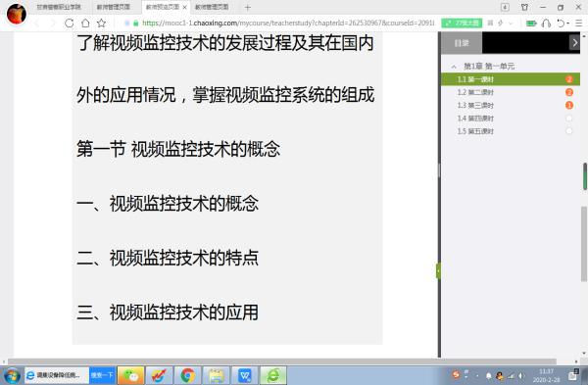Viewport: 588px width, 385px height.
Task: Click the green accelerator button in address bar
Action: [x=462, y=23]
